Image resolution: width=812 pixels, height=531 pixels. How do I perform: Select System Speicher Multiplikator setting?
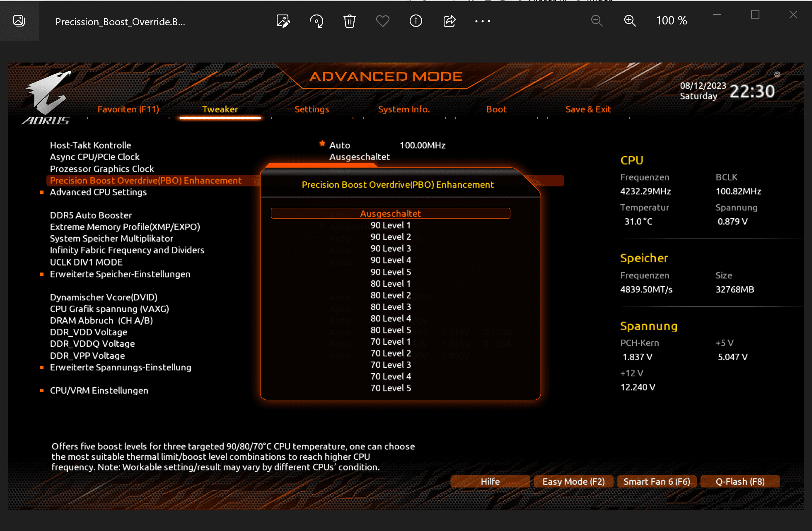[x=111, y=239]
